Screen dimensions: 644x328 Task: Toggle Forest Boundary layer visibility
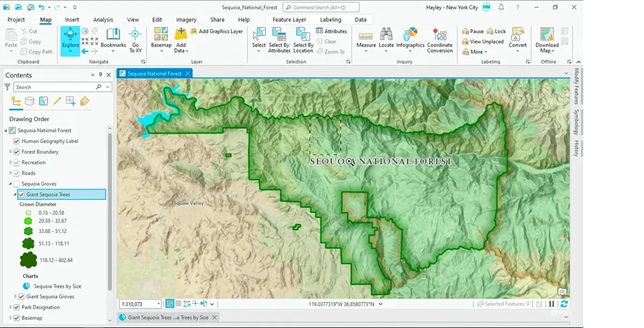pyautogui.click(x=17, y=152)
